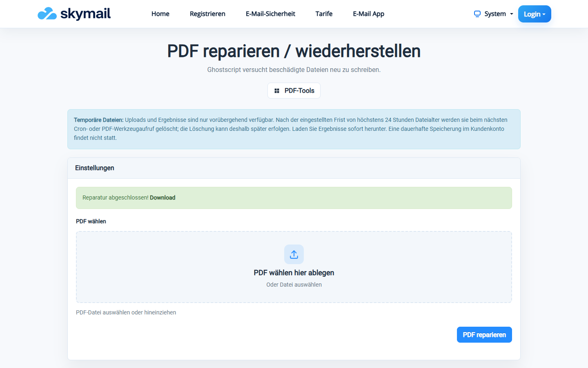Click the 'Einstellungen' card header

[294, 168]
